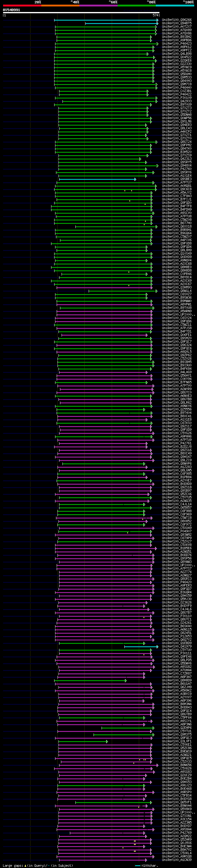Select the UniRef100_A9NQV4 entry
This screenshot has height=868, width=197.
coord(177,261)
